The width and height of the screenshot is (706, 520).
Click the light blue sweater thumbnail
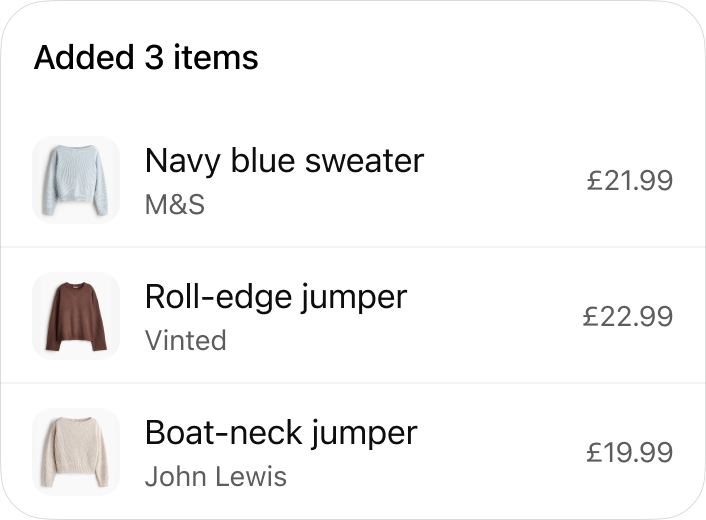coord(76,180)
